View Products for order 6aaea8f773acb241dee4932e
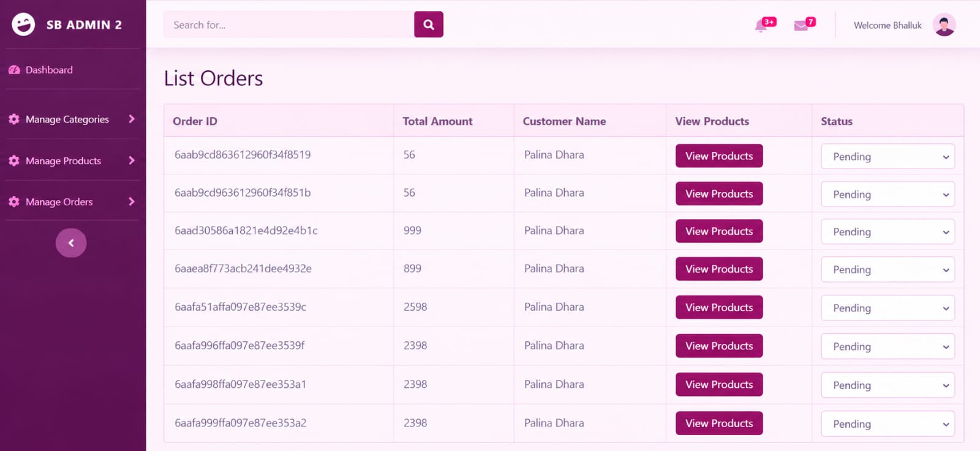This screenshot has width=980, height=451. point(719,269)
